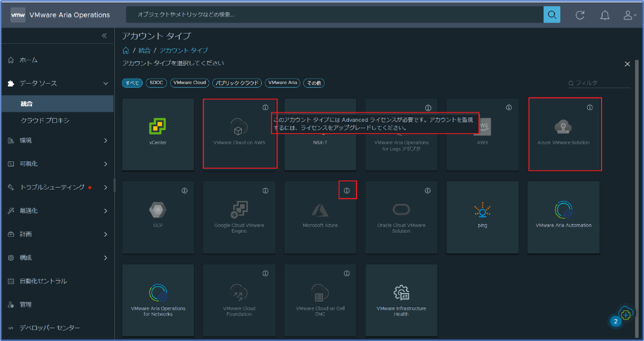Select the VMware Cloud filter chip

[190, 83]
